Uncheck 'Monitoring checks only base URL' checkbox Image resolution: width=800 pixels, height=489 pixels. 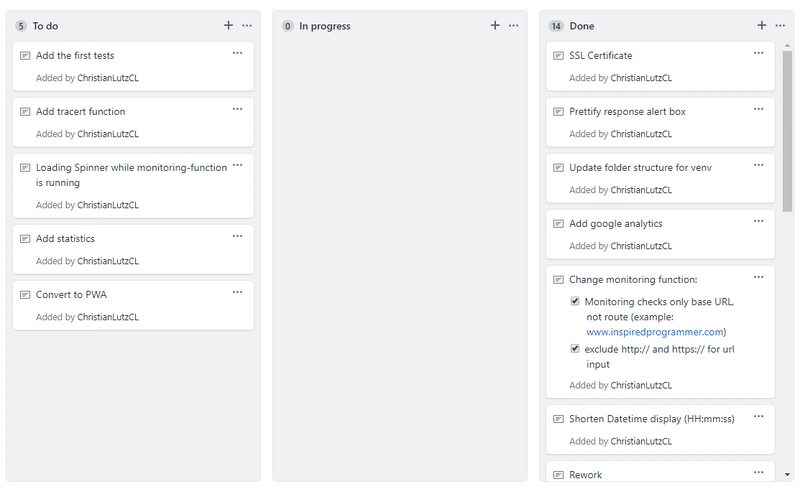pos(575,301)
